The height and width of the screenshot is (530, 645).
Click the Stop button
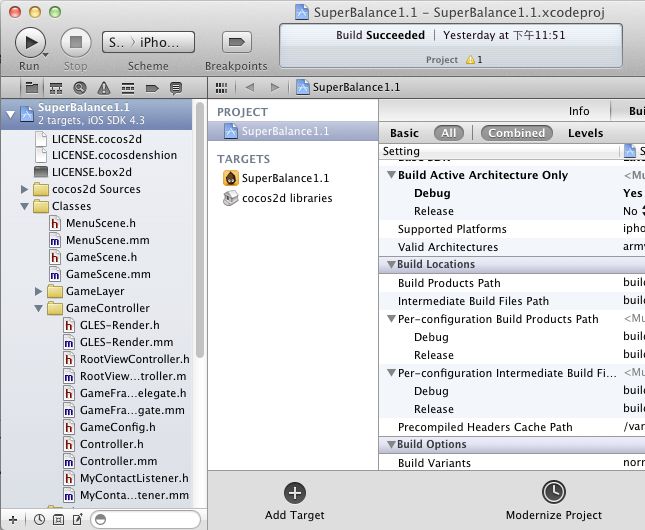(x=76, y=42)
